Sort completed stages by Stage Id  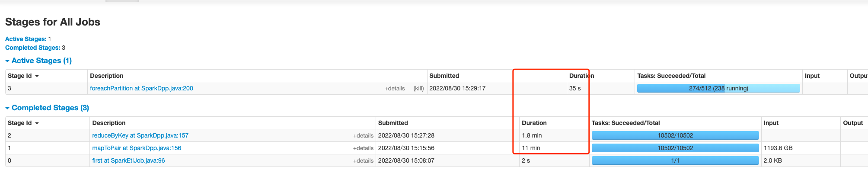23,123
